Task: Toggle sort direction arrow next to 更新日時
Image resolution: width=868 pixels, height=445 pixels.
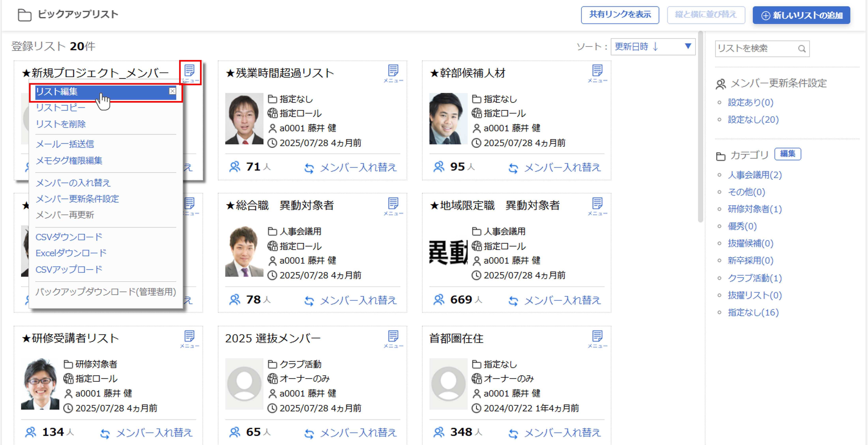Action: coord(655,47)
